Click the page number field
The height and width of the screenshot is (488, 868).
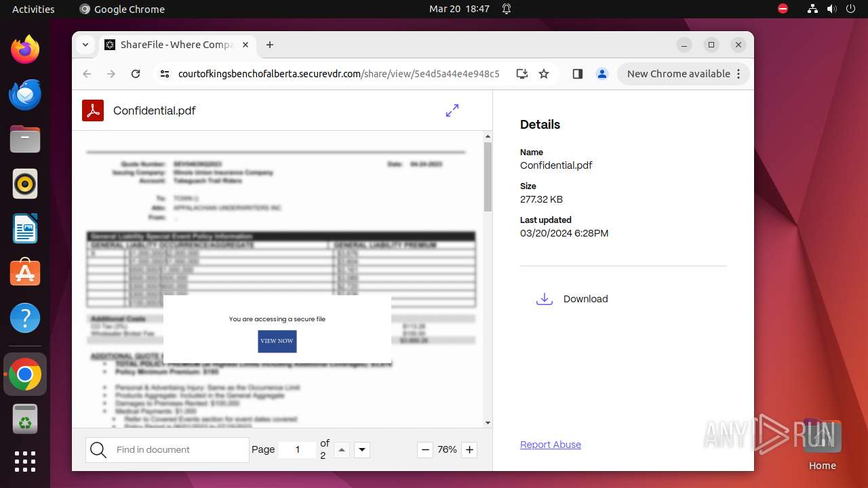[298, 449]
